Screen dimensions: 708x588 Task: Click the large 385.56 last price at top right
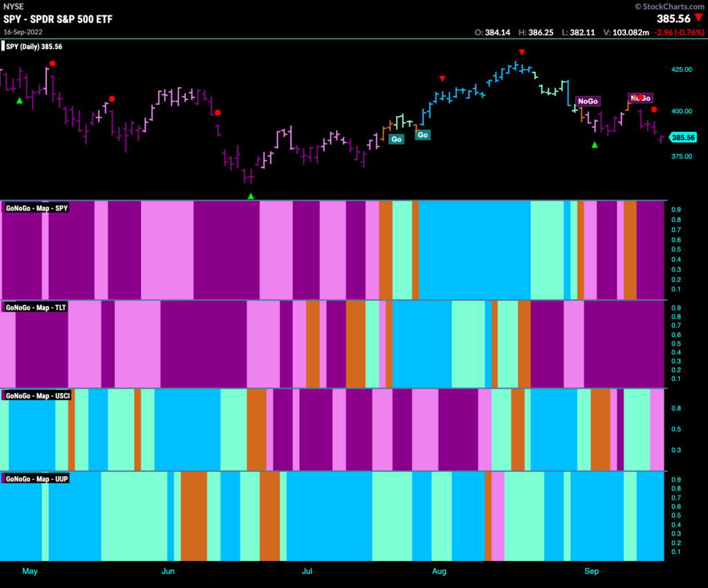673,19
